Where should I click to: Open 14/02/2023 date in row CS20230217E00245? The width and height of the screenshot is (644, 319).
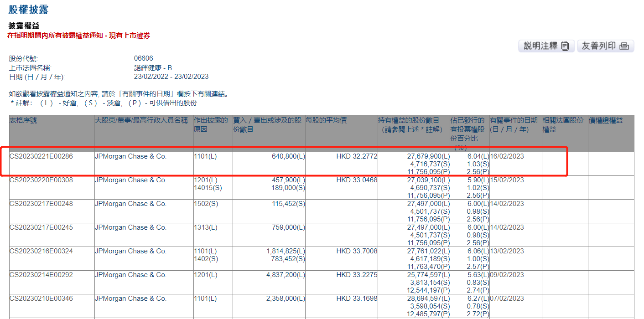pyautogui.click(x=507, y=227)
